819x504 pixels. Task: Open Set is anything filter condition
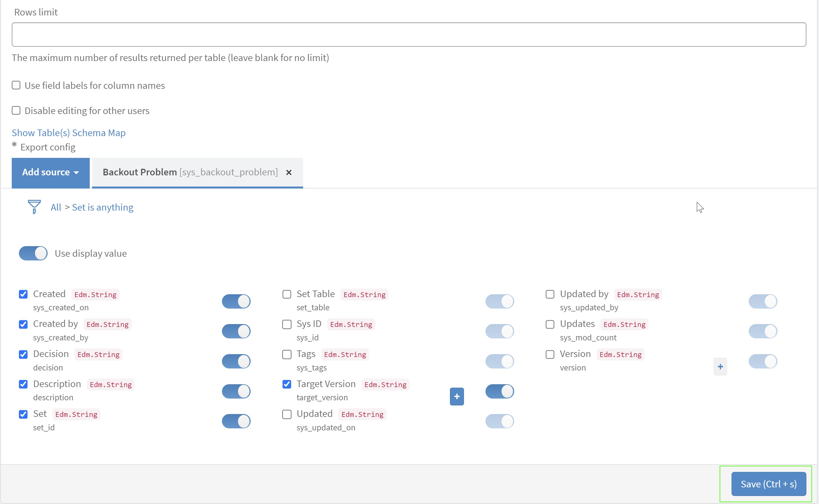[102, 207]
